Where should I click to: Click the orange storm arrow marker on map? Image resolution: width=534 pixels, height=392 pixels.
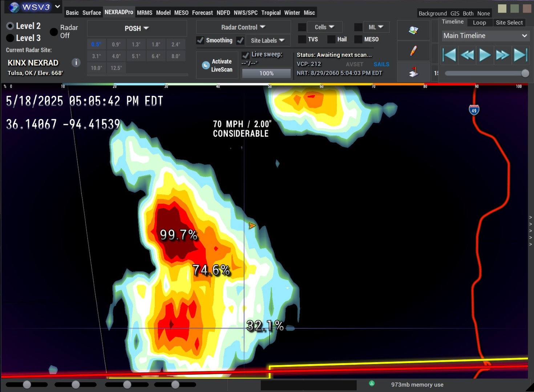tap(252, 226)
